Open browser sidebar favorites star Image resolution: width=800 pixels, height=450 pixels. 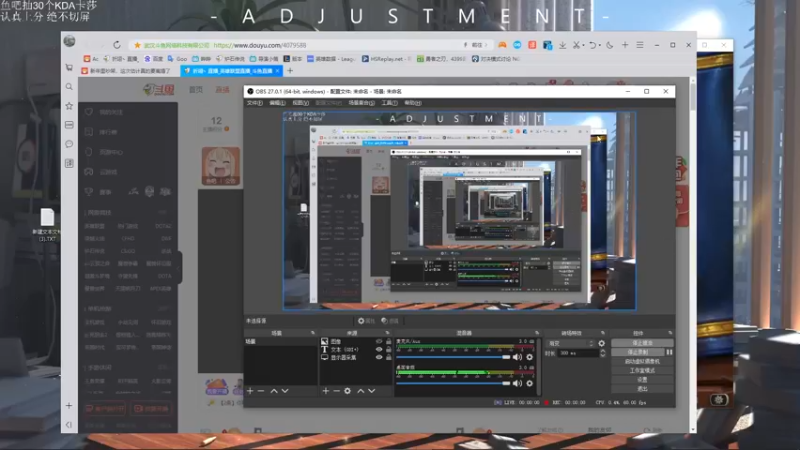[x=69, y=106]
